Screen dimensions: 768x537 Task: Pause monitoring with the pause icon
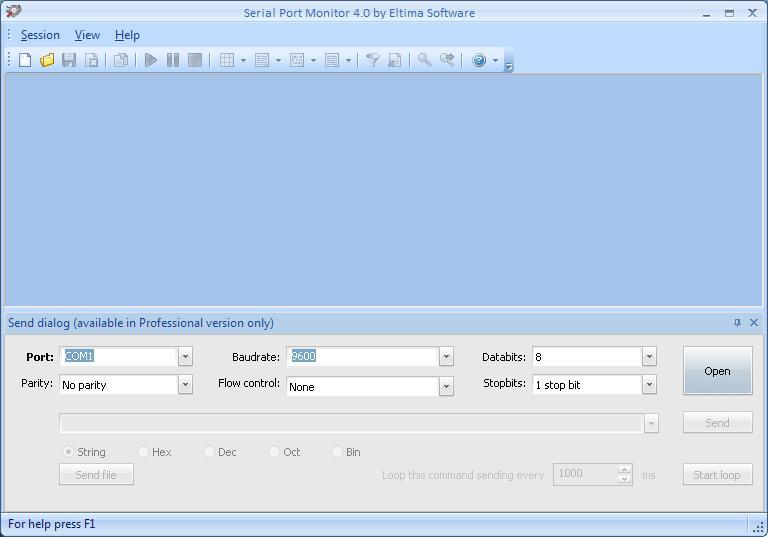[173, 60]
